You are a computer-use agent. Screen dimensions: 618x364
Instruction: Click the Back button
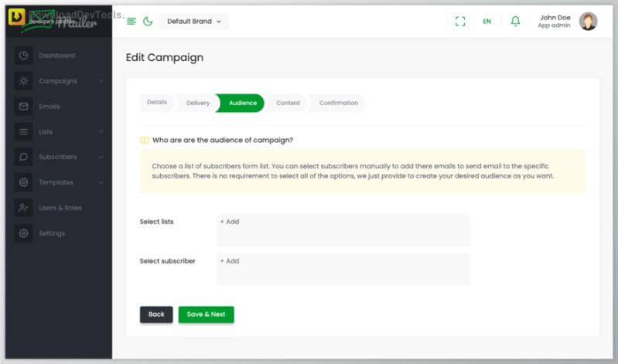156,315
